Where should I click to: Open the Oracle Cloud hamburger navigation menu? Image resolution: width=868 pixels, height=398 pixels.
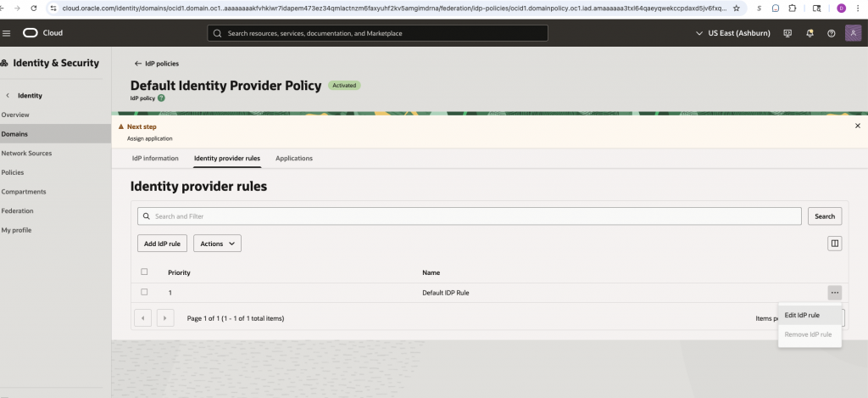pos(7,33)
